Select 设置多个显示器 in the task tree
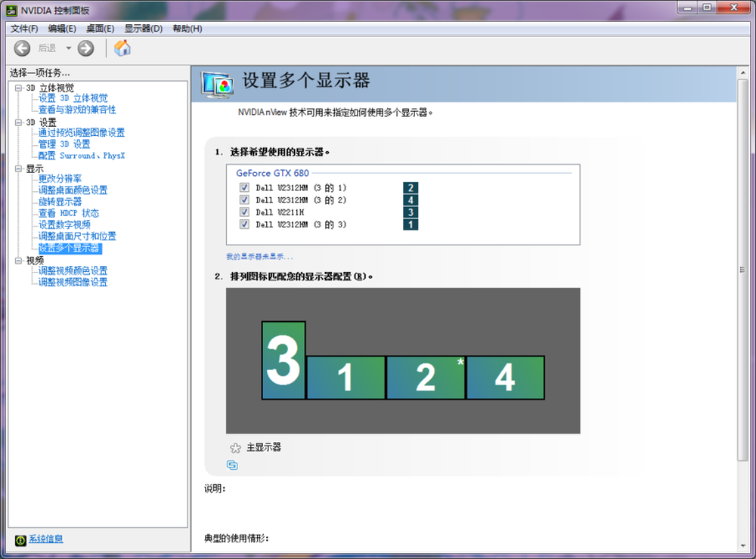The height and width of the screenshot is (559, 756). 70,249
